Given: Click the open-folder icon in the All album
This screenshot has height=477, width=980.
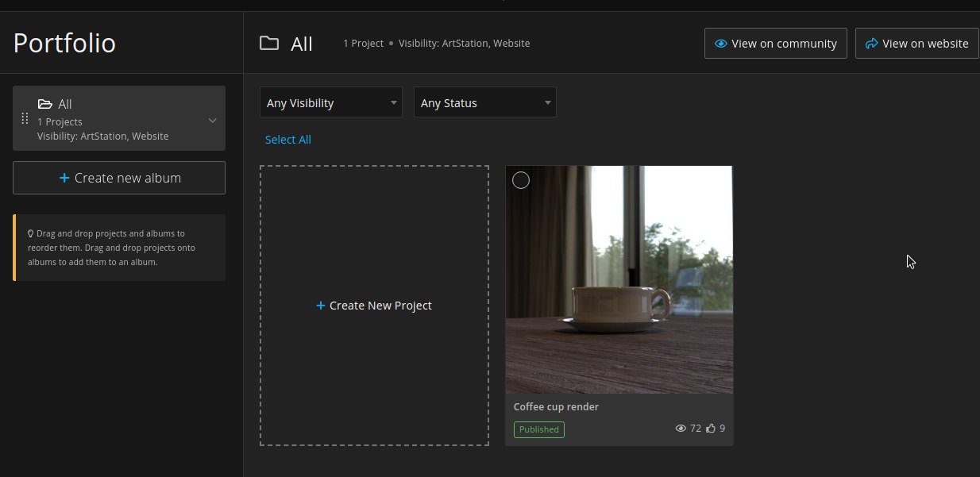Looking at the screenshot, I should click(x=45, y=104).
